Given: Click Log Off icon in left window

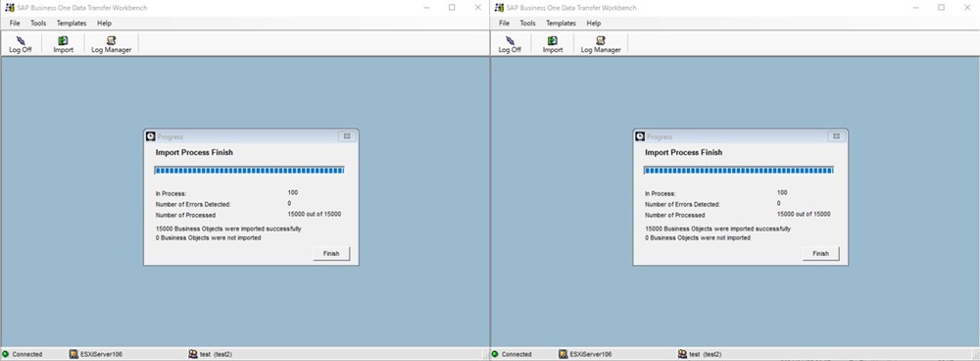Looking at the screenshot, I should pos(21,40).
